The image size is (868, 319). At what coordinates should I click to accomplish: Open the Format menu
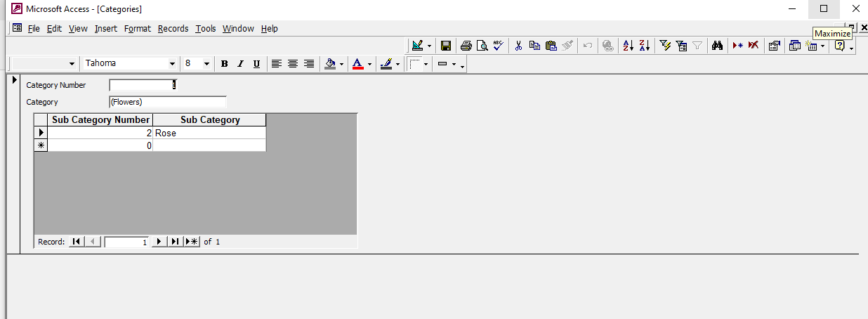pos(138,29)
